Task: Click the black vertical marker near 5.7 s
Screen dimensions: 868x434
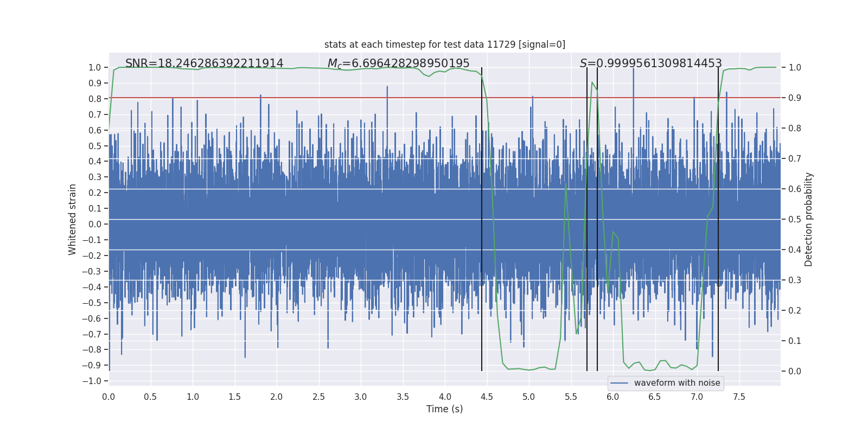Action: 587,219
